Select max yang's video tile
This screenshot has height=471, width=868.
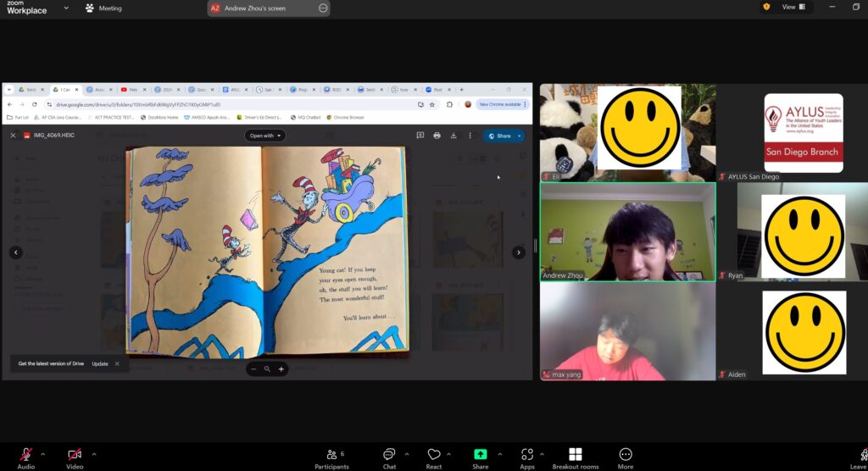(x=628, y=331)
